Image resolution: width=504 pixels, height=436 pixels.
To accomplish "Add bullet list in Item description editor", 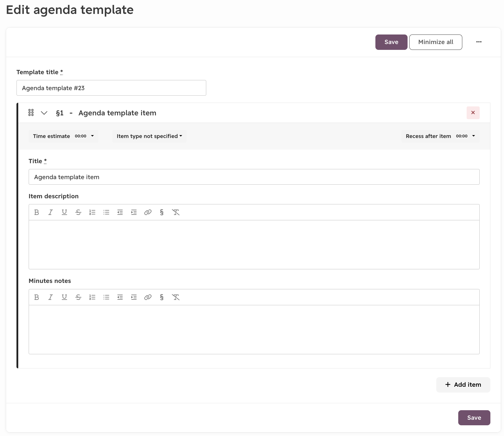I will coord(106,212).
